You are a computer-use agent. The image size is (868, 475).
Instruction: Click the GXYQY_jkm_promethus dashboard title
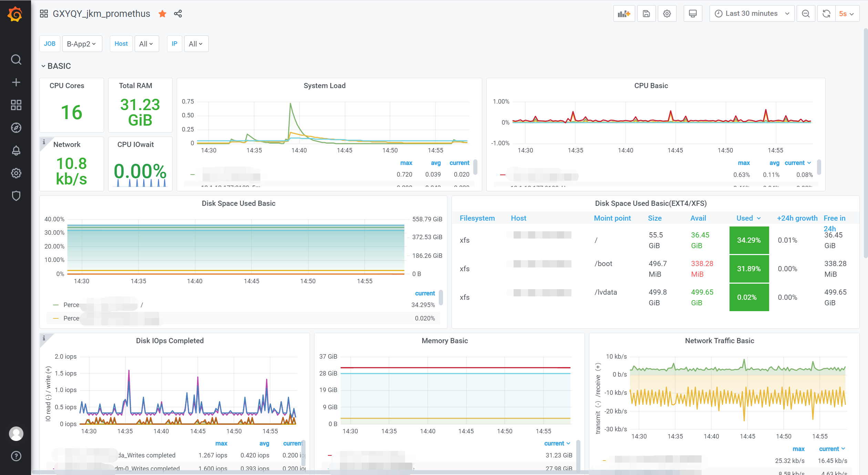tap(101, 14)
